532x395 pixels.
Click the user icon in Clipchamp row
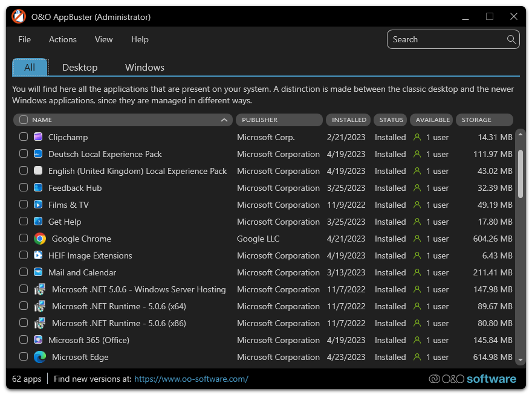pos(417,137)
